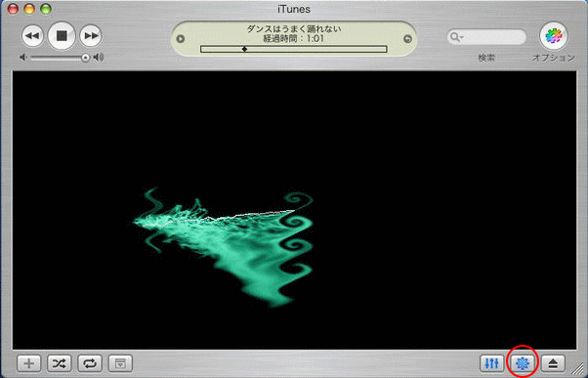Image resolution: width=588 pixels, height=378 pixels.
Task: Stop playback with the square button
Action: 62,35
